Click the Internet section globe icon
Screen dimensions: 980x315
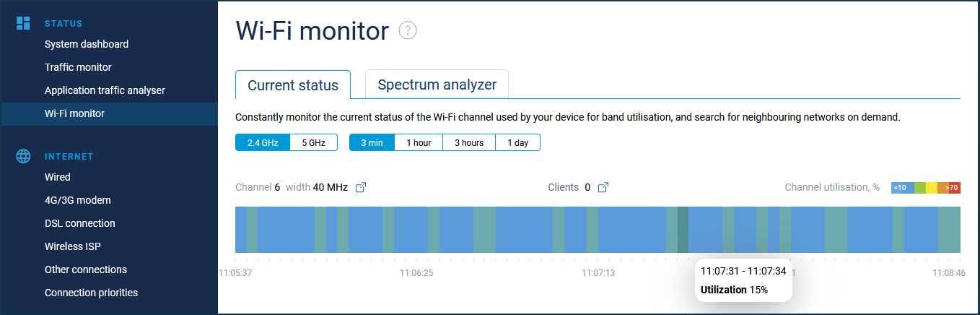coord(23,156)
